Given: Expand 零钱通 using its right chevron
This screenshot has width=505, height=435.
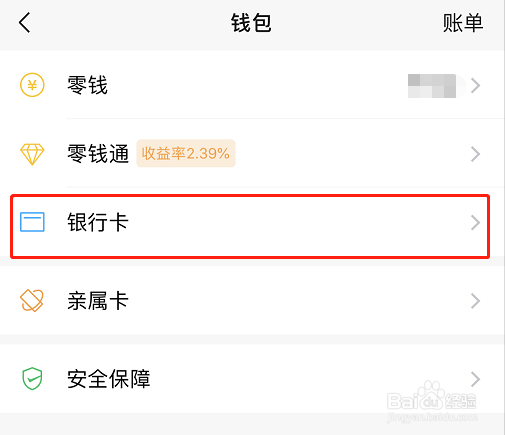Looking at the screenshot, I should (x=476, y=154).
